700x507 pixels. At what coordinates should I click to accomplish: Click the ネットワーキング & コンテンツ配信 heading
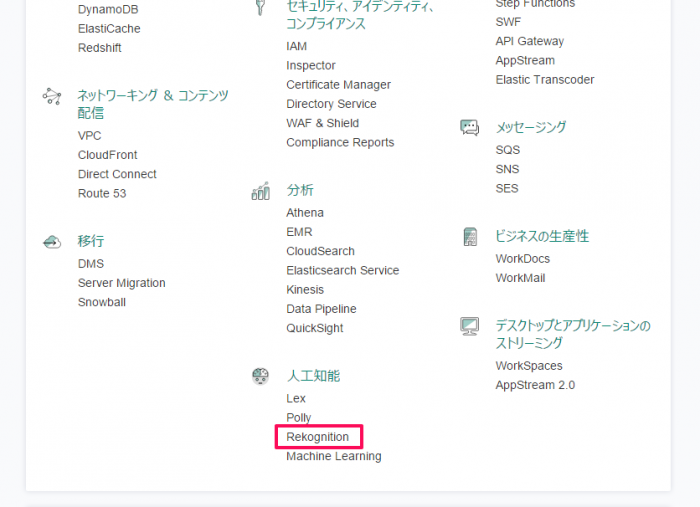(x=153, y=104)
